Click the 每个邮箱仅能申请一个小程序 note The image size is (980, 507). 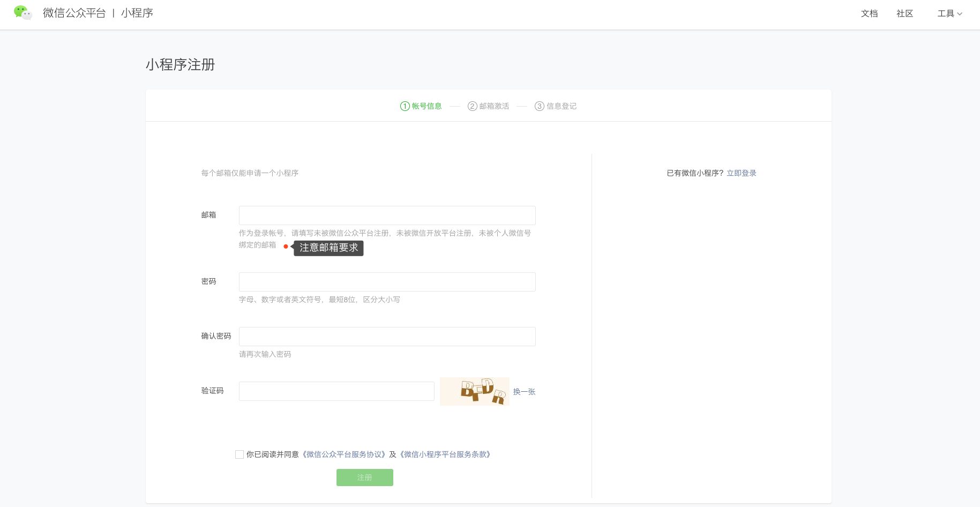[250, 173]
